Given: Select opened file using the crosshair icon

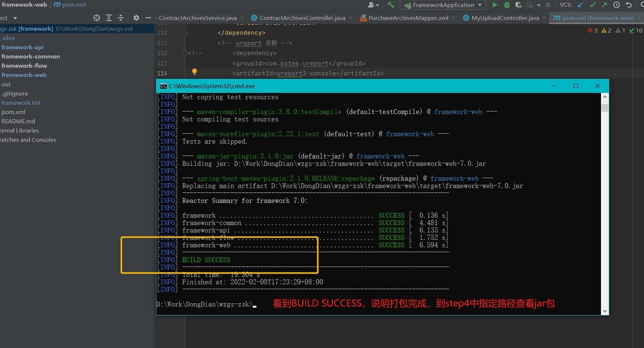Looking at the screenshot, I should [x=96, y=18].
